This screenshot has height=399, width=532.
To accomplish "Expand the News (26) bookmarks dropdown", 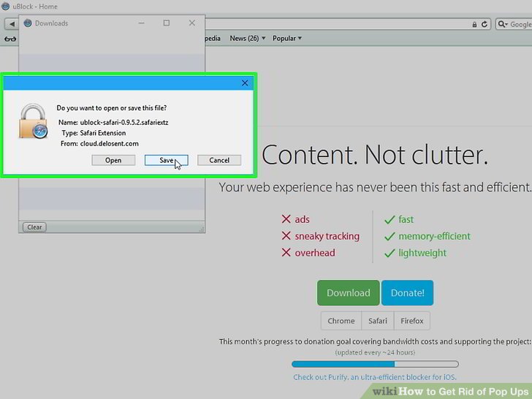I will coord(247,38).
